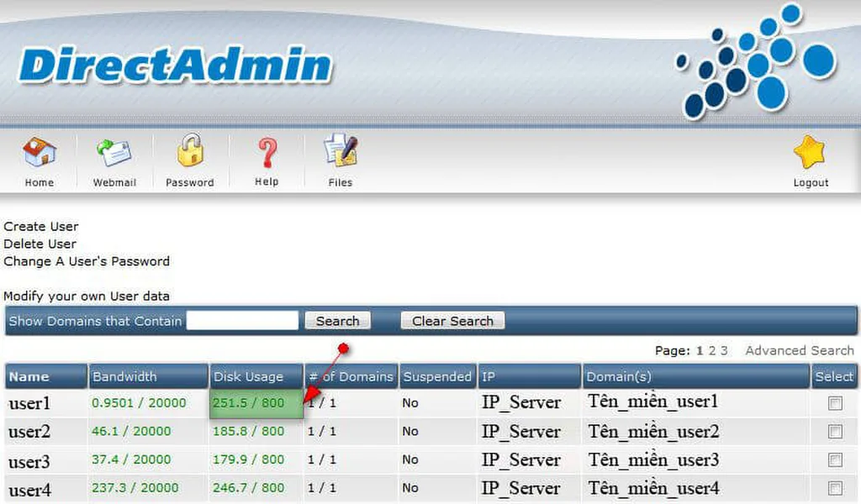The image size is (861, 504).
Task: Tick the Select checkbox for user4
Action: coord(835,488)
